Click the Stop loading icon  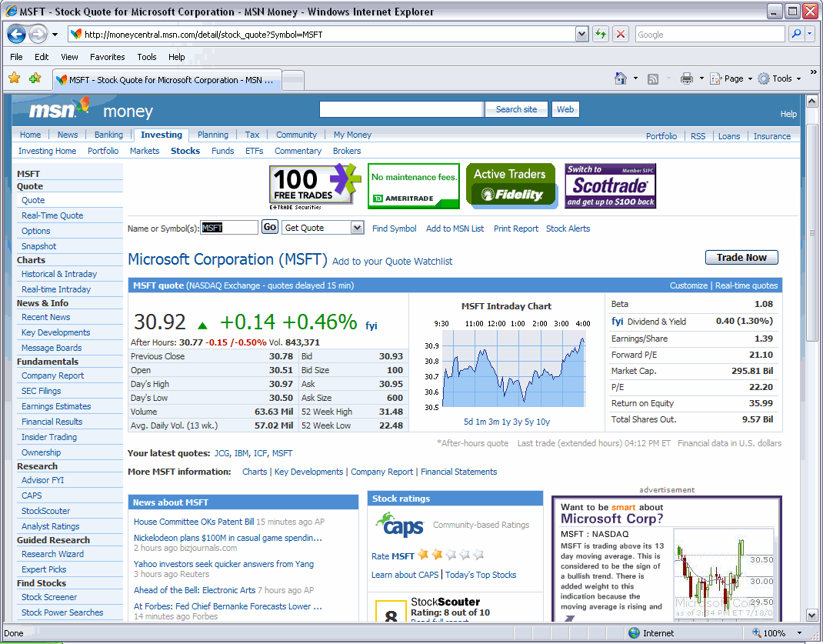tap(621, 35)
